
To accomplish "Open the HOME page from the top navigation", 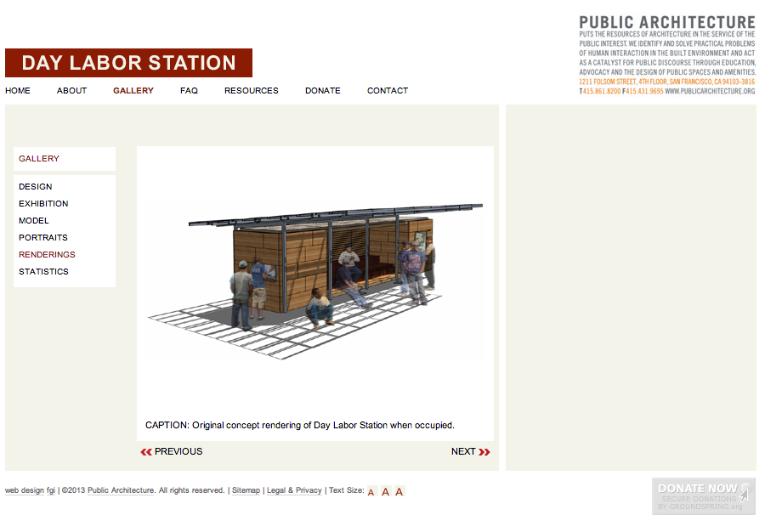I will click(18, 91).
